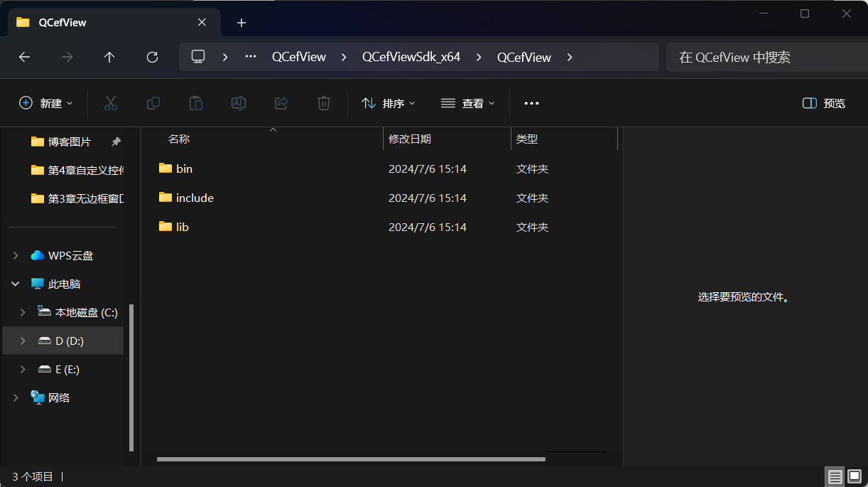
Task: Refresh the current folder view
Action: click(152, 58)
